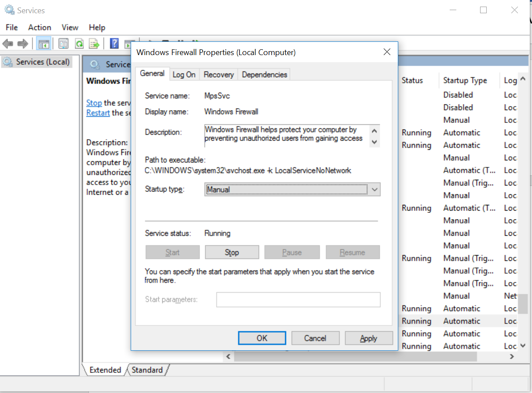Click the Back arrow in toolbar
Screen dimensions: 532x393
[x=7, y=44]
